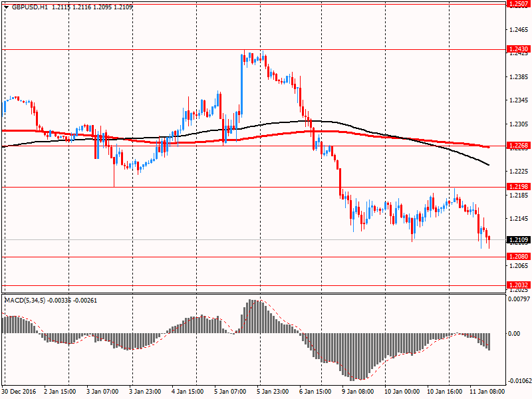
Task: Click the MACD zero level 0.00 label
Action: tap(514, 334)
